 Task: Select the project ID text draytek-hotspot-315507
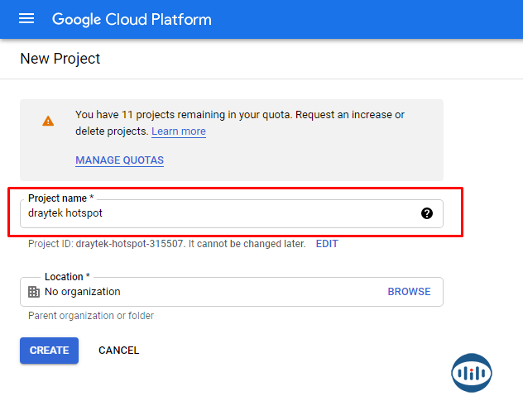coord(128,244)
